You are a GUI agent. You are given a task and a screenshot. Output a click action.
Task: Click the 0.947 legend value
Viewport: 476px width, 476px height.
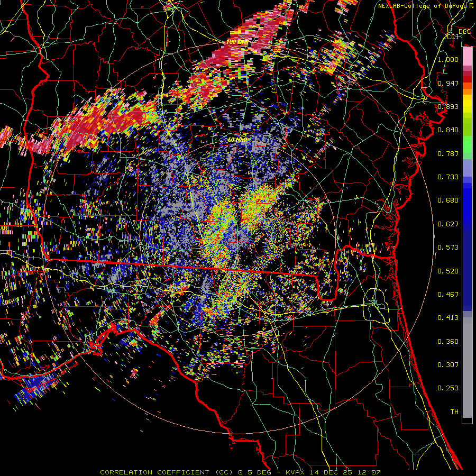448,83
